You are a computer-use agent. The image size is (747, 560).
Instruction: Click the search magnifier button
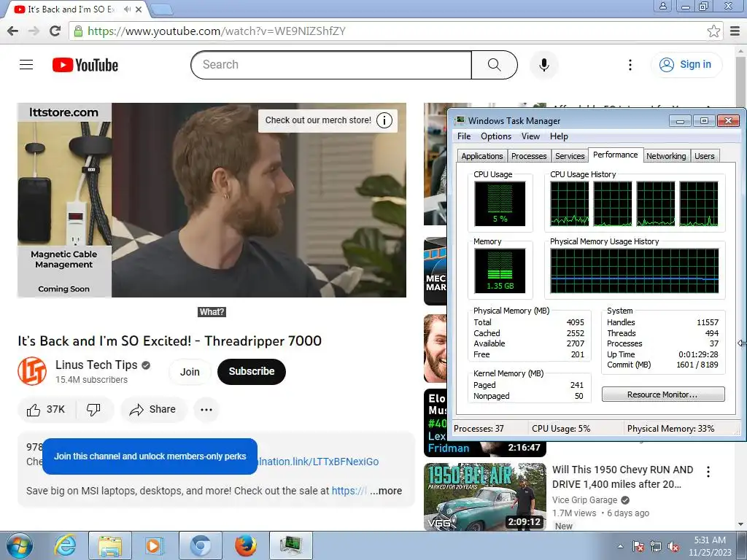tap(494, 65)
